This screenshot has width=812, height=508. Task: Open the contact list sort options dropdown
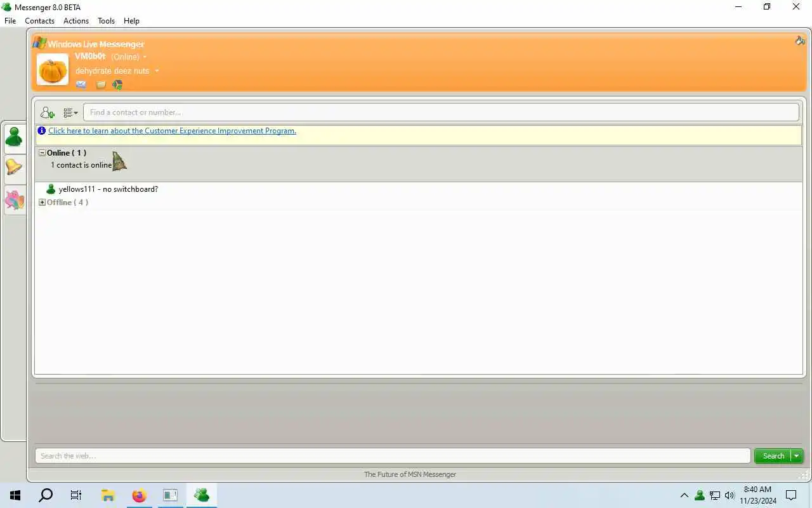click(x=70, y=113)
